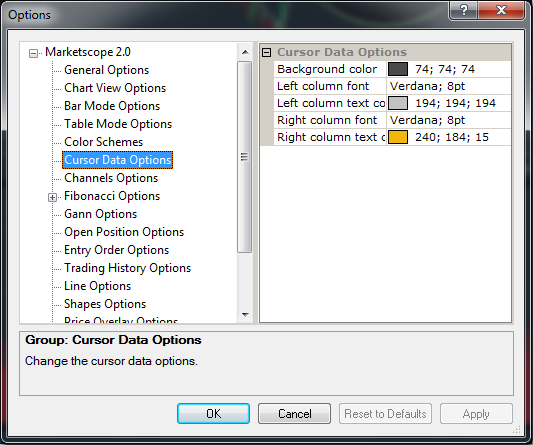Click Reset to Defaults button

[385, 413]
